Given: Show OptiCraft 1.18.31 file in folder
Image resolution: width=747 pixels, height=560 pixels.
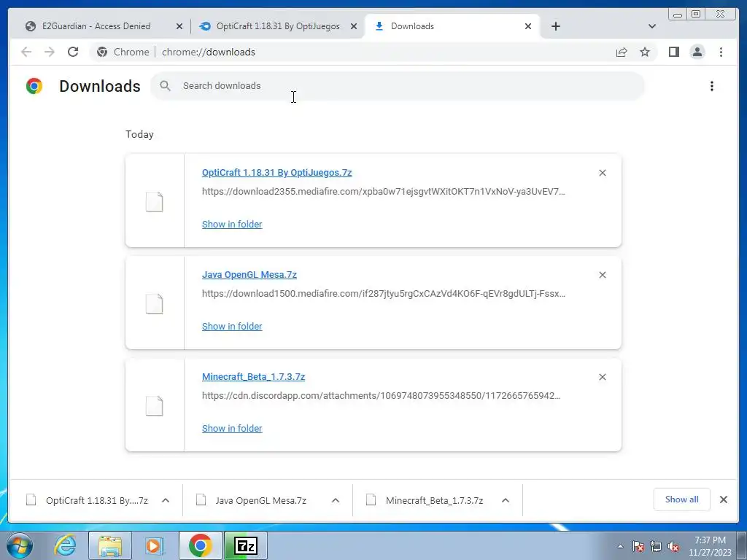Looking at the screenshot, I should point(232,225).
